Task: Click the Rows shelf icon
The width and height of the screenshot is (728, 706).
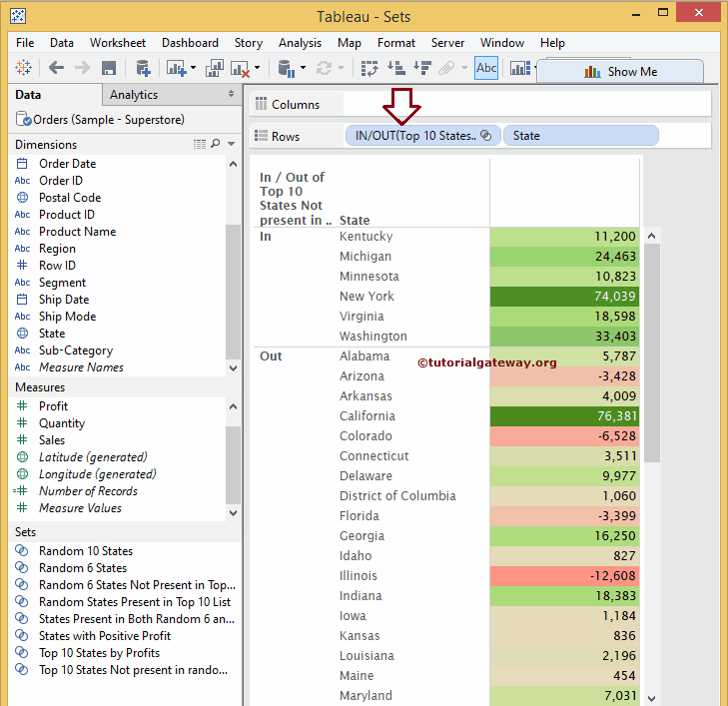Action: coord(261,136)
